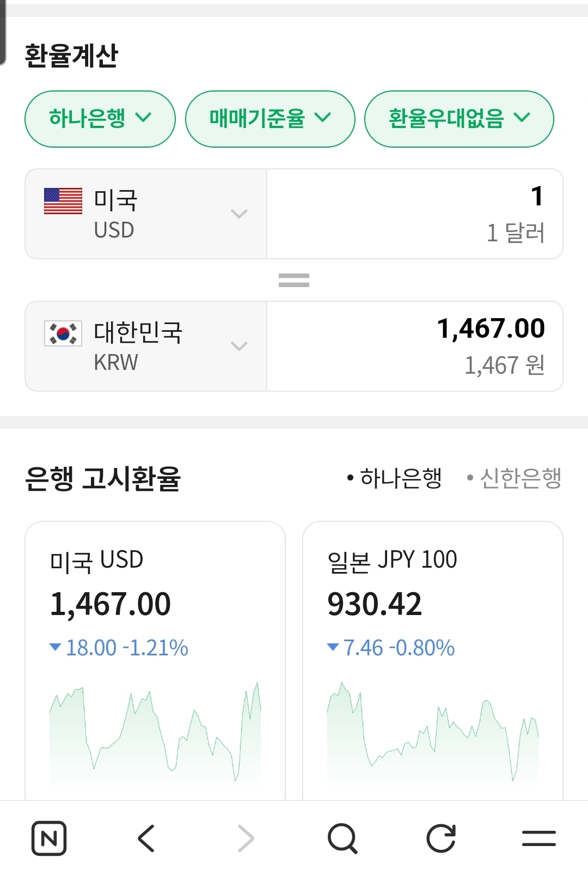Expand the 미국 USD currency selector
588x876 pixels.
click(146, 214)
